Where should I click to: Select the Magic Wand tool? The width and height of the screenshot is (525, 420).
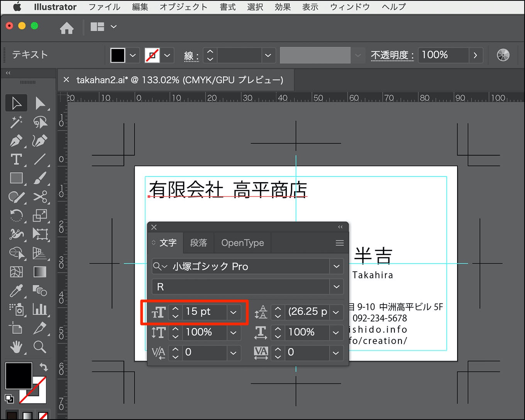pyautogui.click(x=16, y=122)
